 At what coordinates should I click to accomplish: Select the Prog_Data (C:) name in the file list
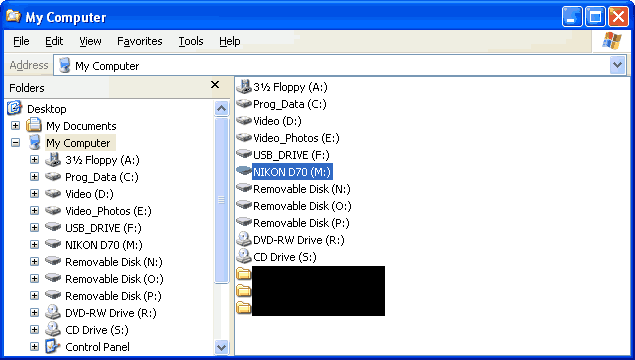290,104
